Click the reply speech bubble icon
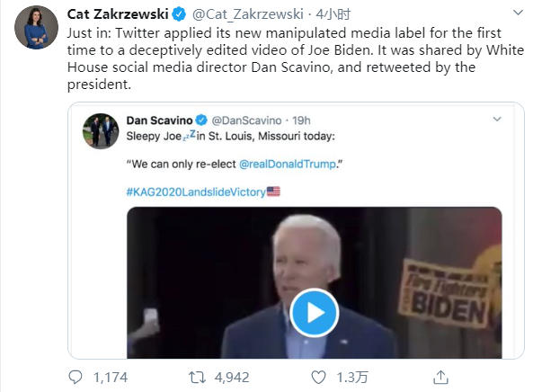The height and width of the screenshot is (392, 533). (x=76, y=378)
